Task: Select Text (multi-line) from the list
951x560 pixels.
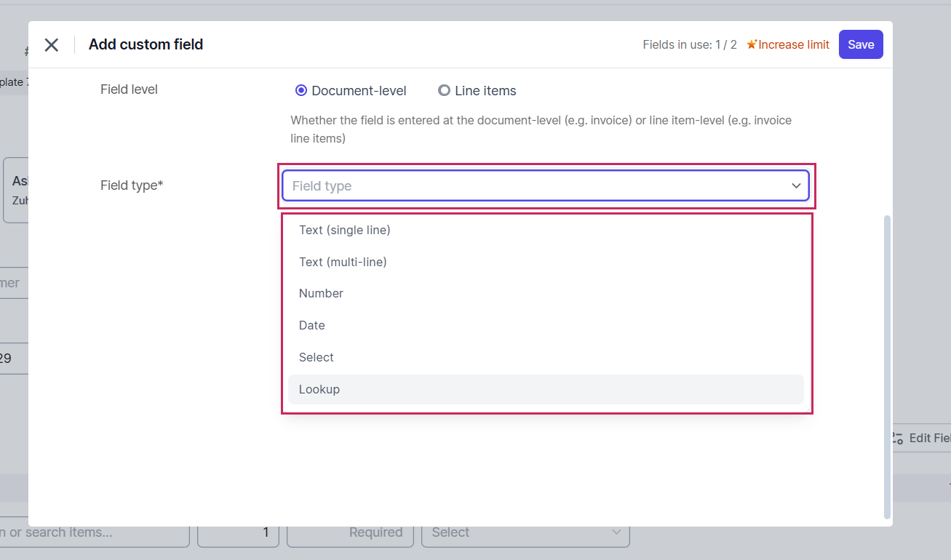Action: 343,262
